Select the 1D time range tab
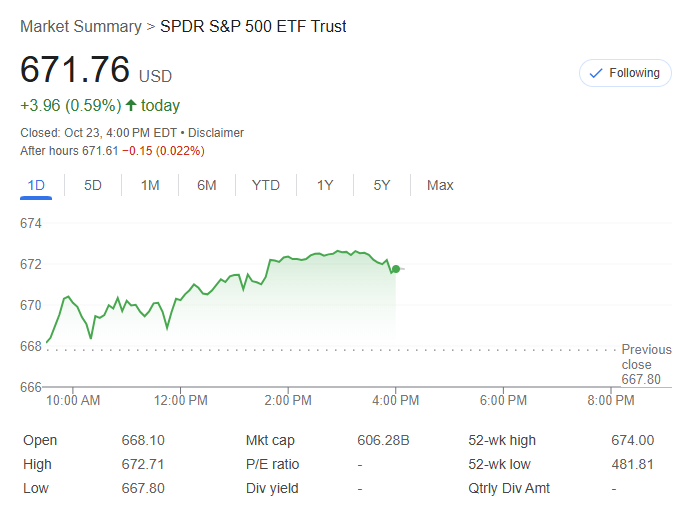The image size is (694, 513). point(36,185)
